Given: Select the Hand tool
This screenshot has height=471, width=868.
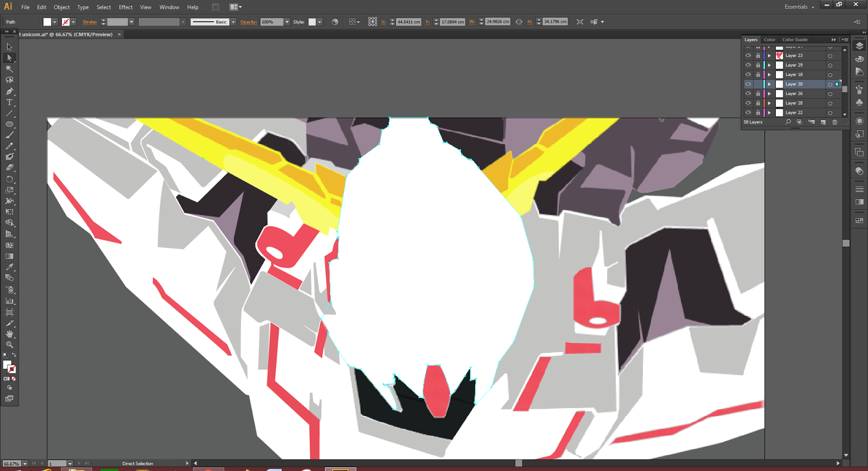Looking at the screenshot, I should pos(9,334).
